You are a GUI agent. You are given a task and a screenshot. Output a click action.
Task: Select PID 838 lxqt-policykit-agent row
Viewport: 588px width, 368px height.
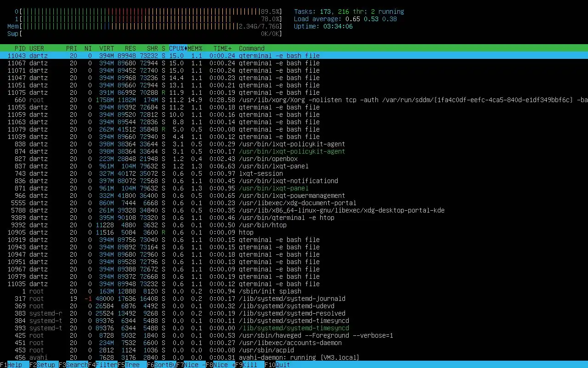(294, 144)
